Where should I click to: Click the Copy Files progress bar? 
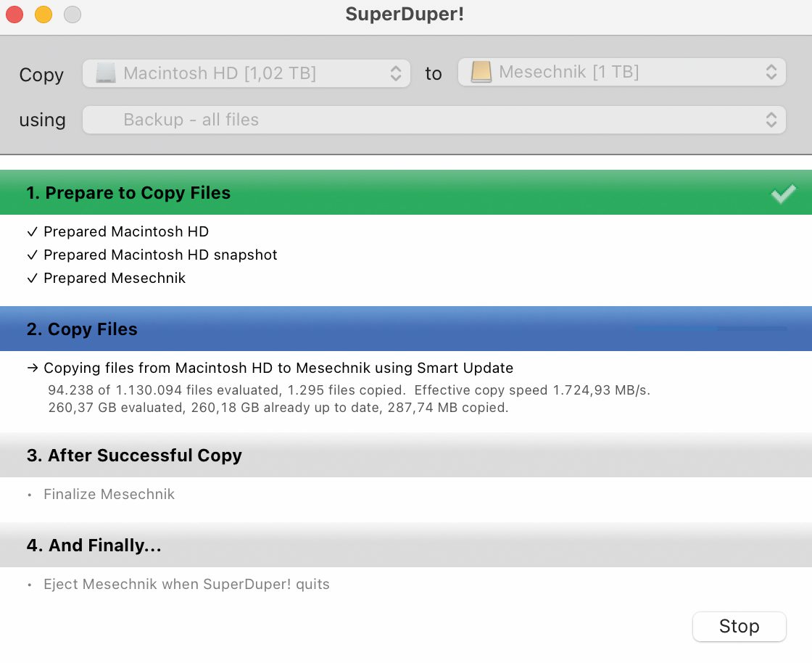(x=711, y=329)
